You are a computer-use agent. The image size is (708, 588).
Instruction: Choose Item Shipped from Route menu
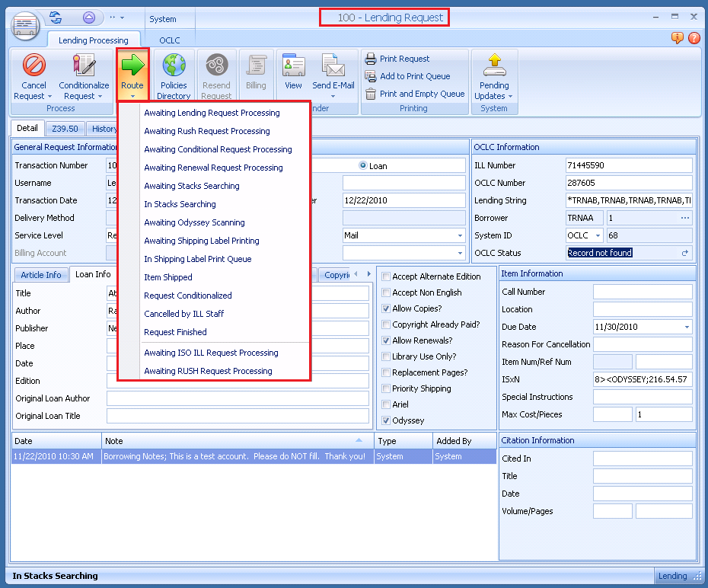168,277
